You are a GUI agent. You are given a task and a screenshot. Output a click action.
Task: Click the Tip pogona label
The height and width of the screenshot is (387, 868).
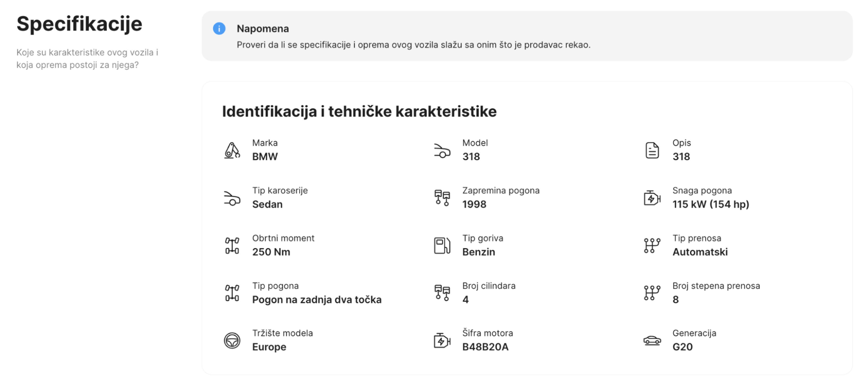point(275,286)
